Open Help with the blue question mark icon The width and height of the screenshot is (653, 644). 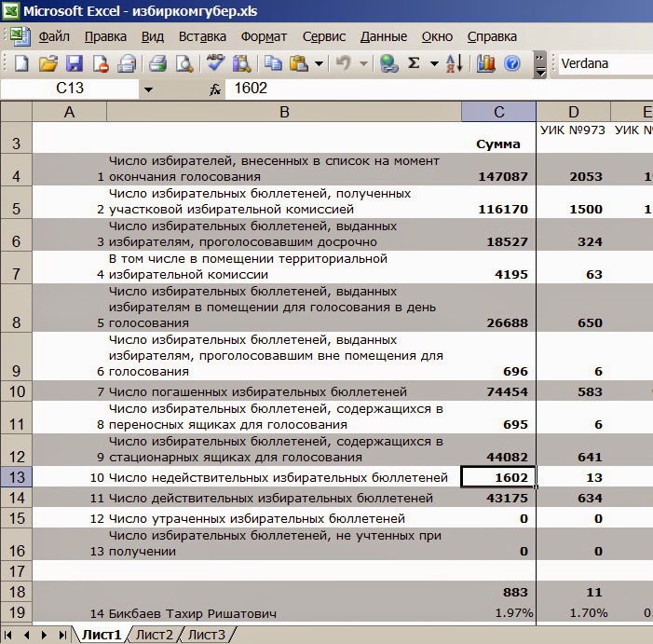coord(511,63)
